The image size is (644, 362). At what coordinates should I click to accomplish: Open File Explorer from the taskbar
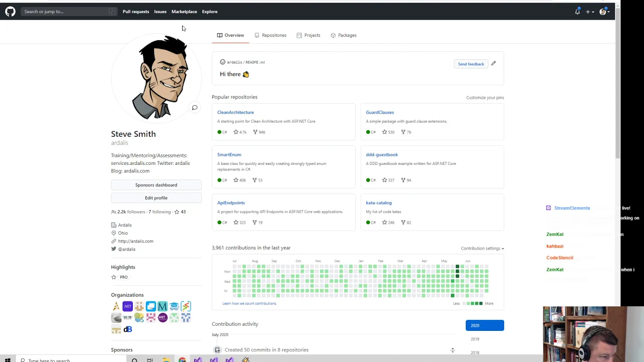point(166,359)
